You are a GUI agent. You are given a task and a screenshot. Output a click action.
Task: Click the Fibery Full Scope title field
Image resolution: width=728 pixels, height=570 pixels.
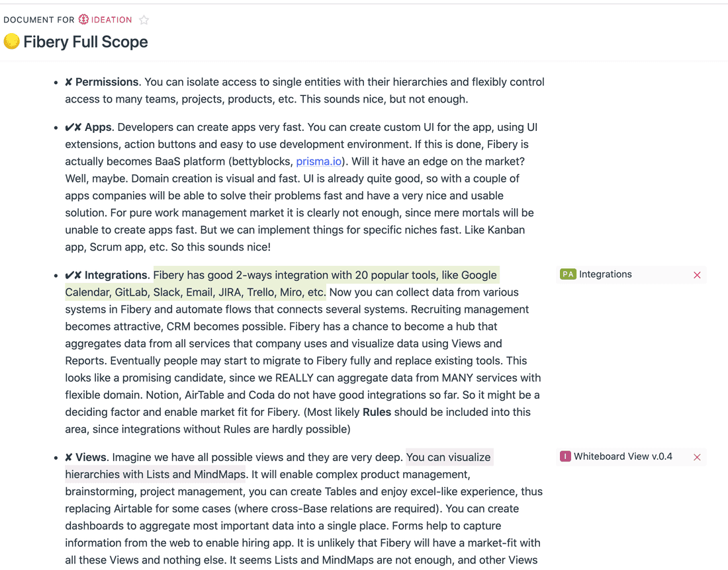[85, 42]
